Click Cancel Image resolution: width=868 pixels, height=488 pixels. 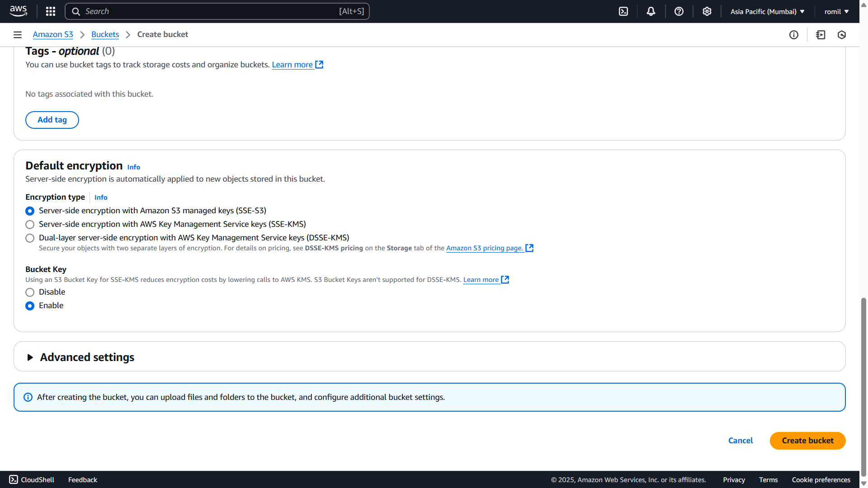point(741,441)
